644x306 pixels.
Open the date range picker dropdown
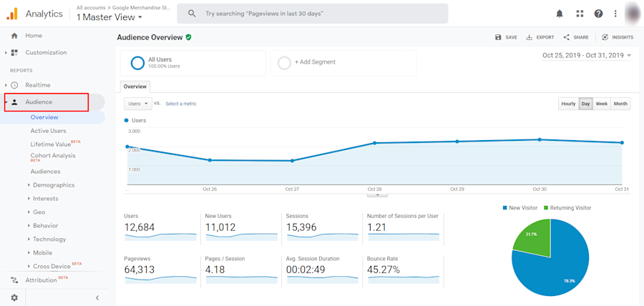click(587, 55)
